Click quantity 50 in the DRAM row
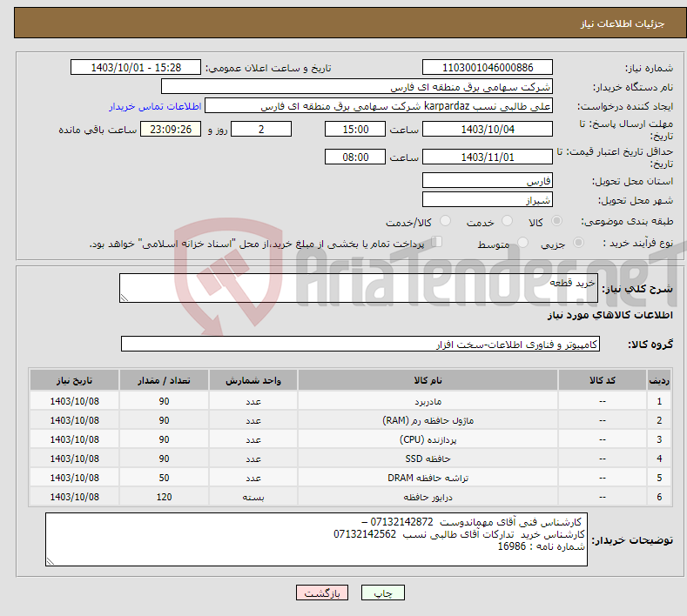 coord(164,478)
